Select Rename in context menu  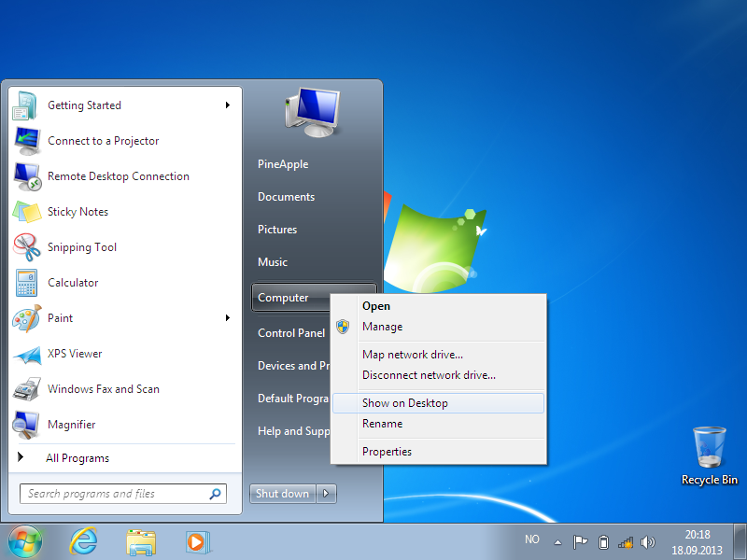pyautogui.click(x=438, y=424)
